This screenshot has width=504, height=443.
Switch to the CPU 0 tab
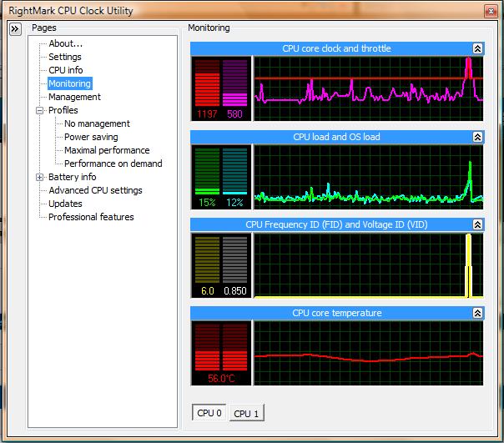pos(209,413)
